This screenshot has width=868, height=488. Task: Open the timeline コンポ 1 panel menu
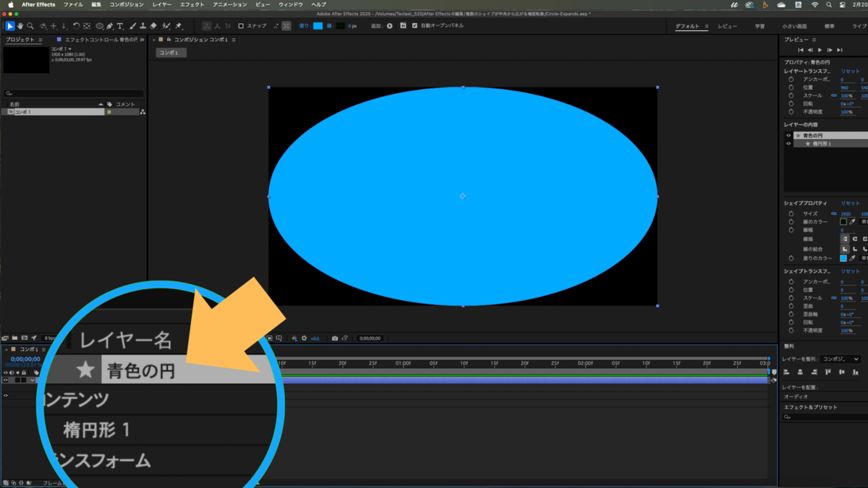(x=45, y=349)
